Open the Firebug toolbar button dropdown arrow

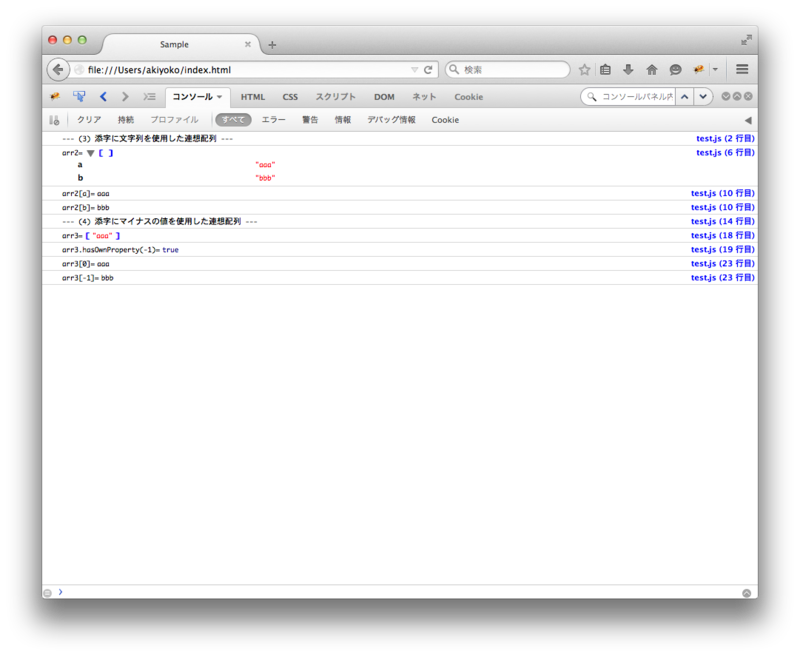tap(715, 70)
